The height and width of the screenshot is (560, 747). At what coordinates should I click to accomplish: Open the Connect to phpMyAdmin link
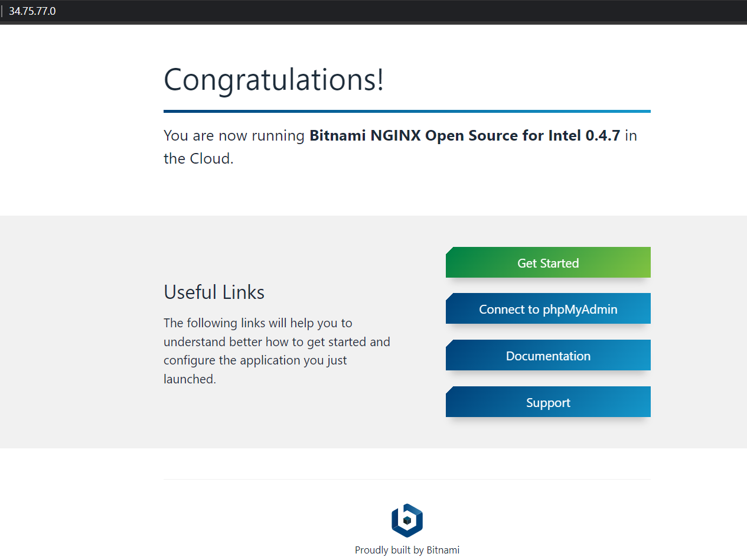pos(548,308)
